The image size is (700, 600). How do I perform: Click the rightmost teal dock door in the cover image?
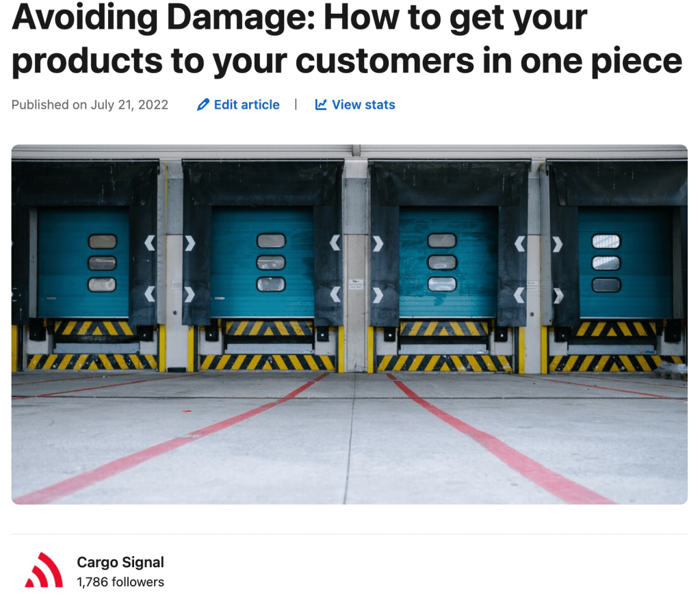click(625, 263)
